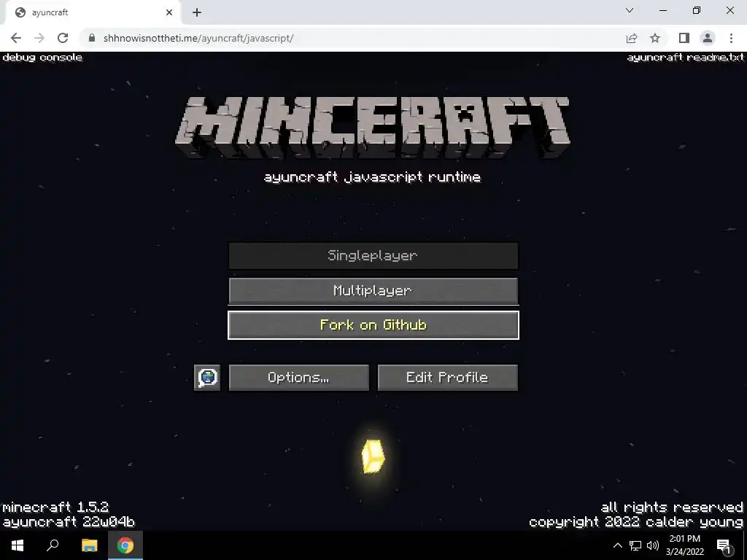
Task: Open ayuncraft readme.txt link
Action: click(x=686, y=58)
